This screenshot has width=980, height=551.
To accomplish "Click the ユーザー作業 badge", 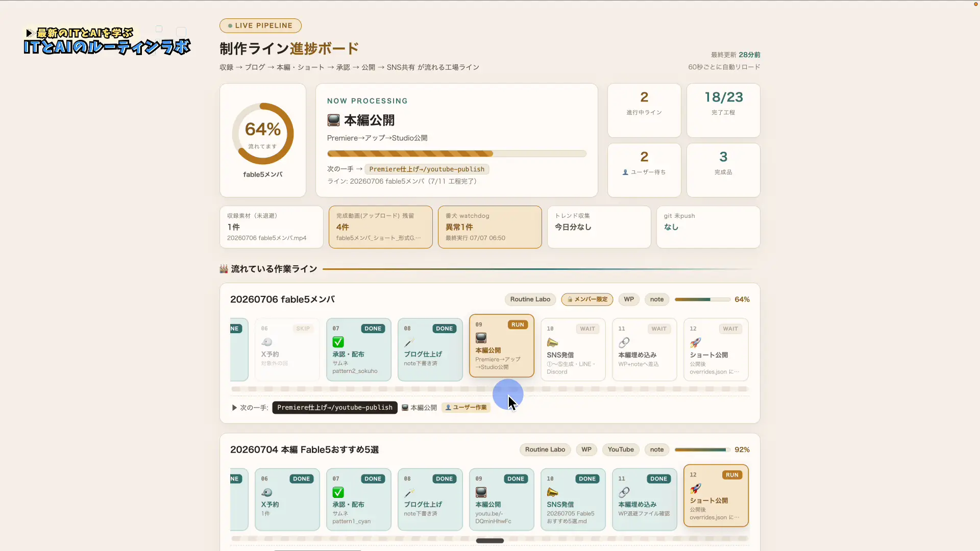I will pyautogui.click(x=465, y=408).
